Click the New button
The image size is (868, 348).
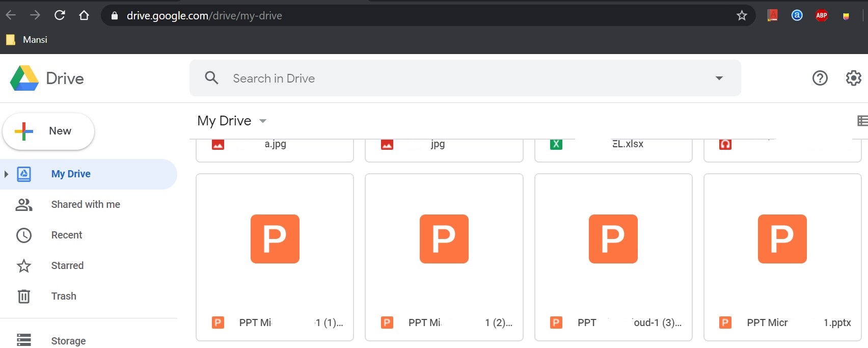click(x=48, y=131)
